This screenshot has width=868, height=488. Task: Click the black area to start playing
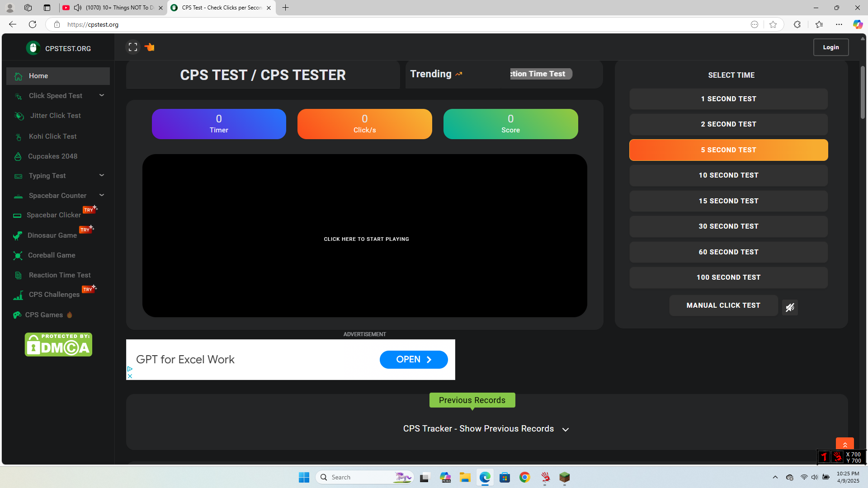[365, 236]
